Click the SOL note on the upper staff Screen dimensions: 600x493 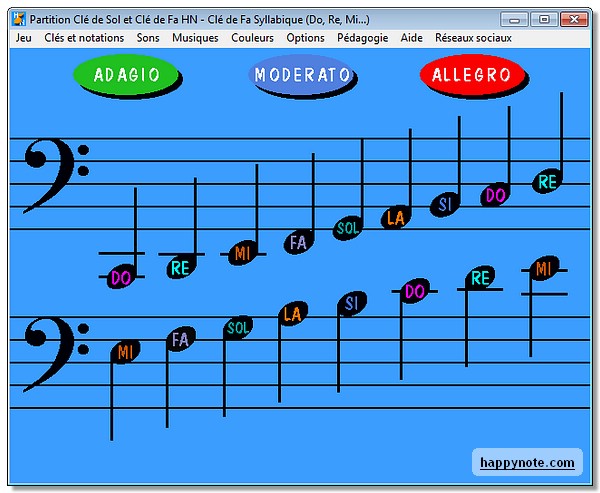click(347, 228)
